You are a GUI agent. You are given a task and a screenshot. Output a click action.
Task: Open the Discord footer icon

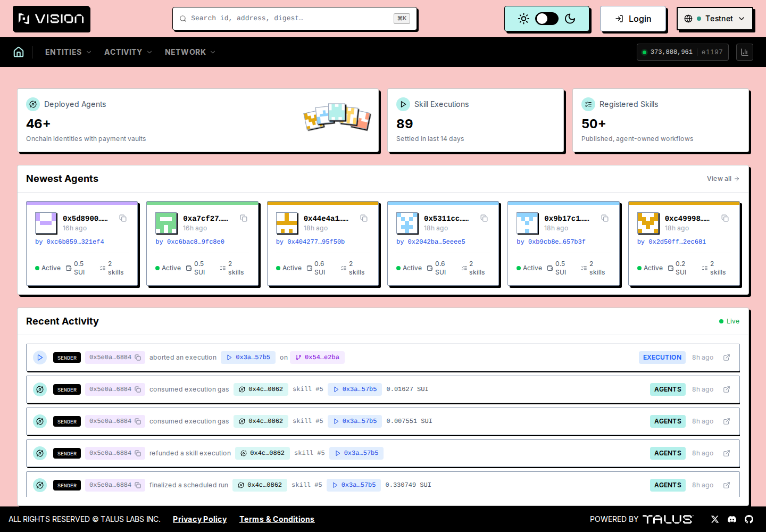click(x=732, y=519)
